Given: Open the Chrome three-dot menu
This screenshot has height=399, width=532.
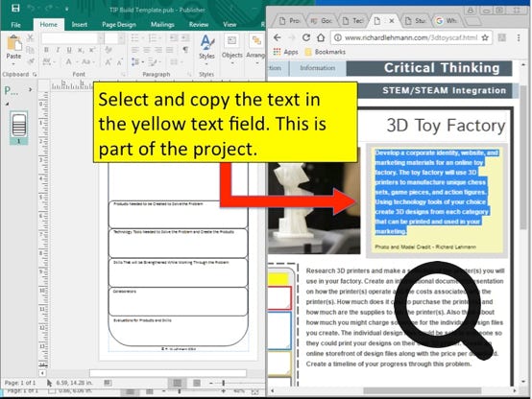Looking at the screenshot, I should [x=519, y=37].
